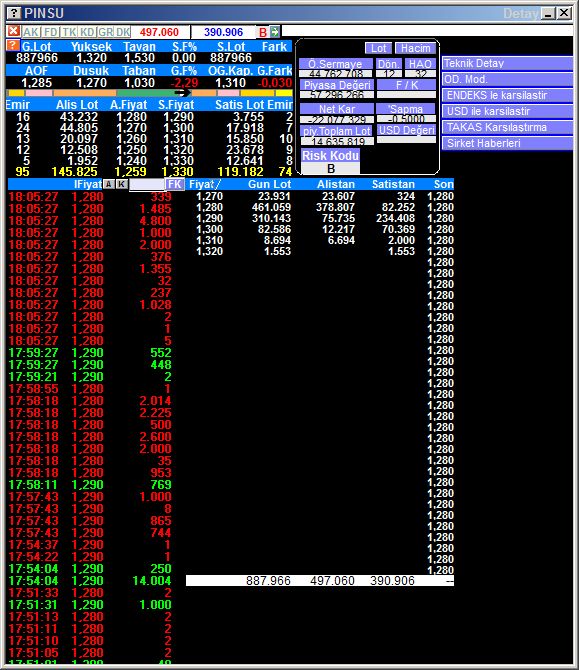Switch to the Hacim tab
Screen dimensions: 579x670
(x=415, y=48)
